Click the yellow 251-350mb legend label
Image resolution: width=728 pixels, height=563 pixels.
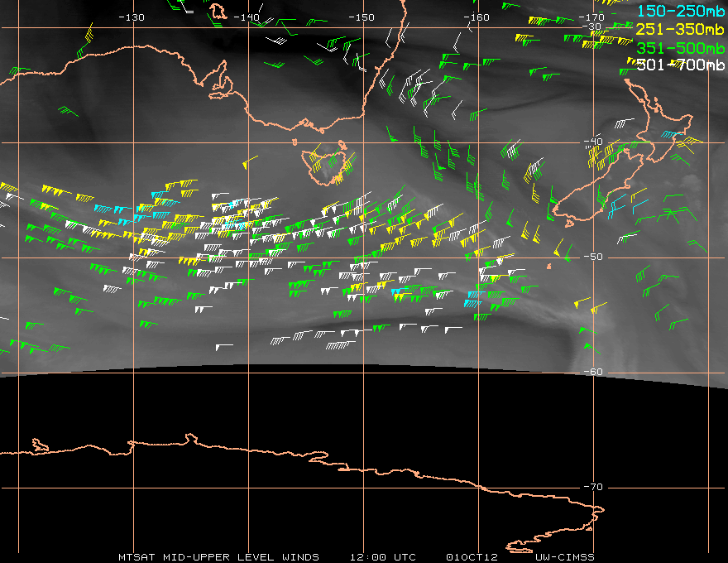point(681,29)
